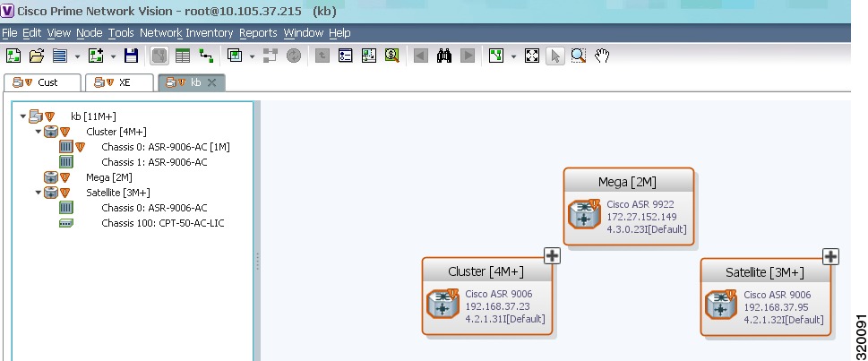Toggle the map view button in the toolbar
Image resolution: width=868 pixels, height=361 pixels.
pyautogui.click(x=159, y=56)
